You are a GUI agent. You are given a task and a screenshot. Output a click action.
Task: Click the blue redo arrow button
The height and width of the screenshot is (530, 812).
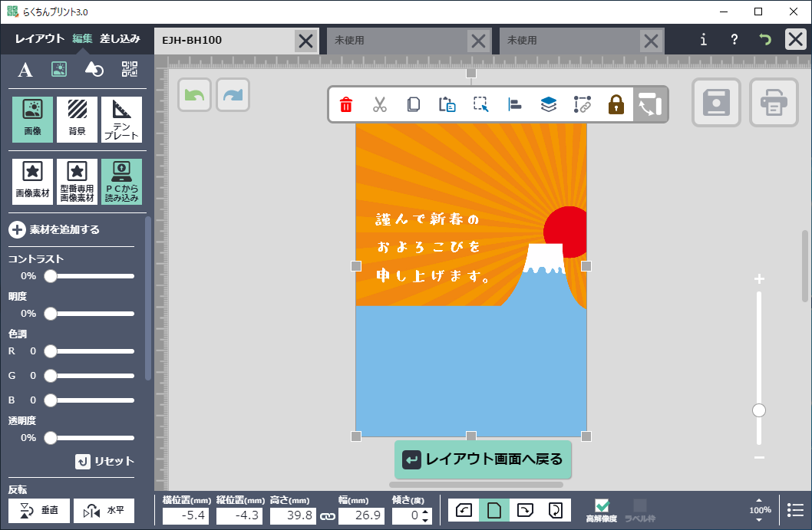pos(233,94)
